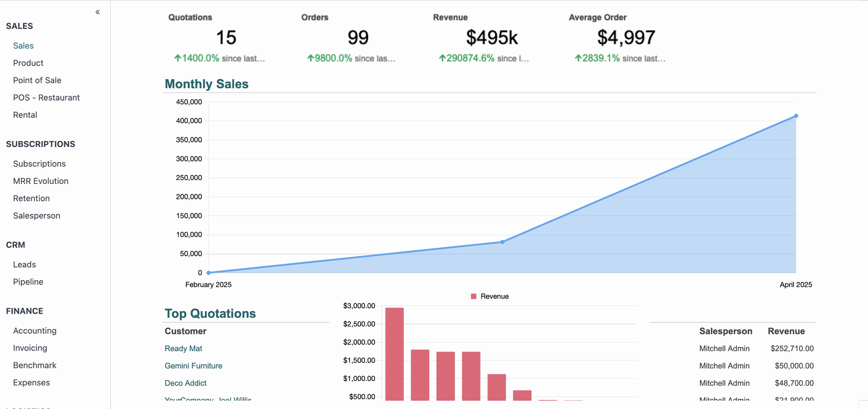Open the Point of Sale dashboard
Image resolution: width=868 pixels, height=409 pixels.
pyautogui.click(x=37, y=80)
